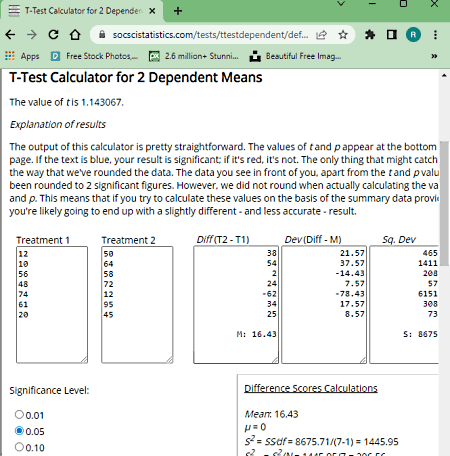
Task: Open a new browser tab
Action: coord(178,11)
